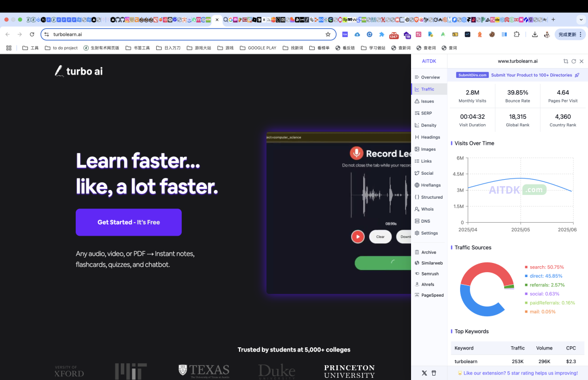This screenshot has height=380, width=588.
Task: Click the browser Back arrow
Action: tap(8, 34)
